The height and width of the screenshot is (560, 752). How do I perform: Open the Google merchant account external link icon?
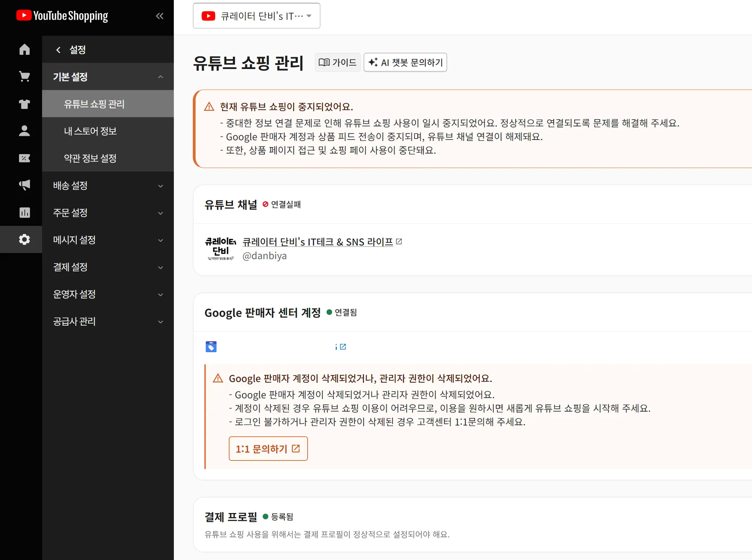343,346
